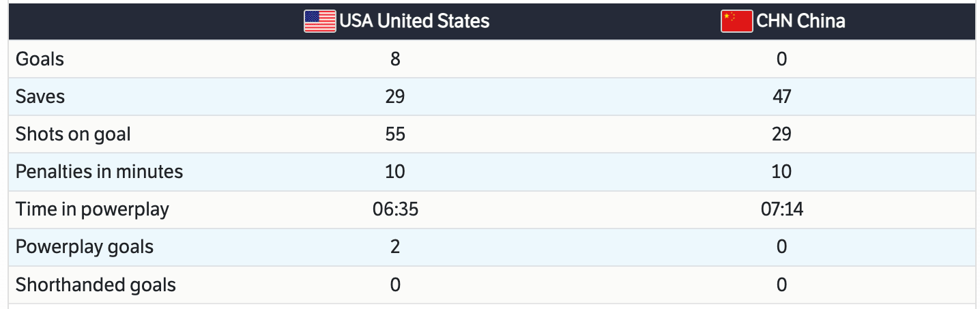Click China's shots on goal value 29
The image size is (980, 309).
pyautogui.click(x=781, y=134)
